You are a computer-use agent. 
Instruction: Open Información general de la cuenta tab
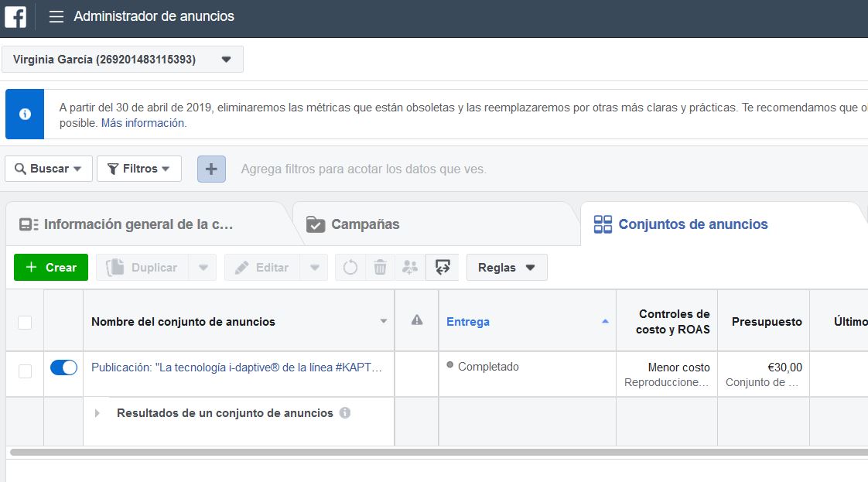coord(138,224)
